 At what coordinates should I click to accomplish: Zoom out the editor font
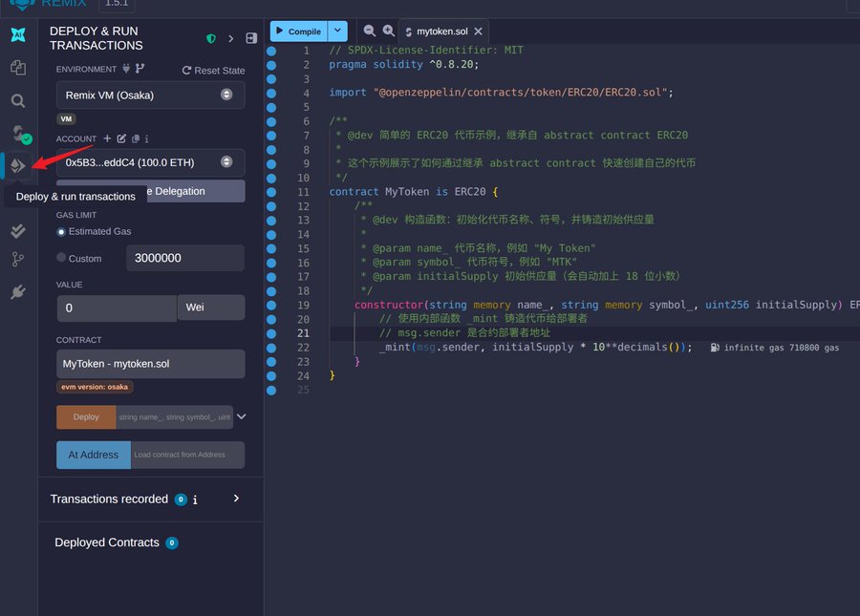(x=370, y=31)
